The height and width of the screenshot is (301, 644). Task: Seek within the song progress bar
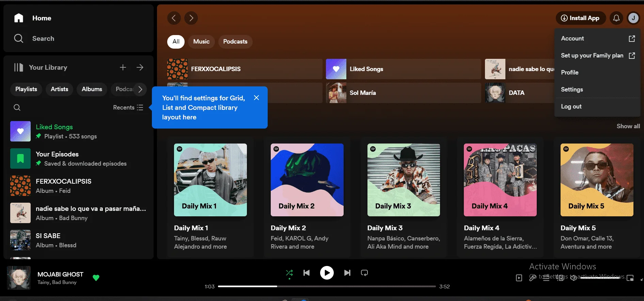[327, 286]
